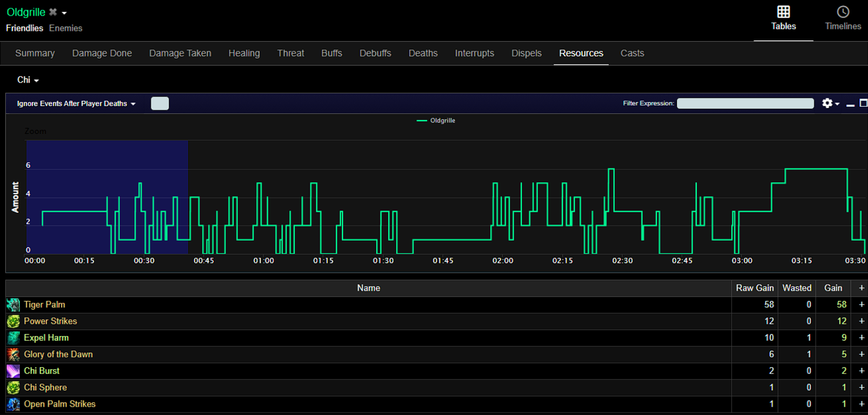Screen dimensions: 868x415
Task: Open the Tiger Palm details link
Action: point(45,305)
